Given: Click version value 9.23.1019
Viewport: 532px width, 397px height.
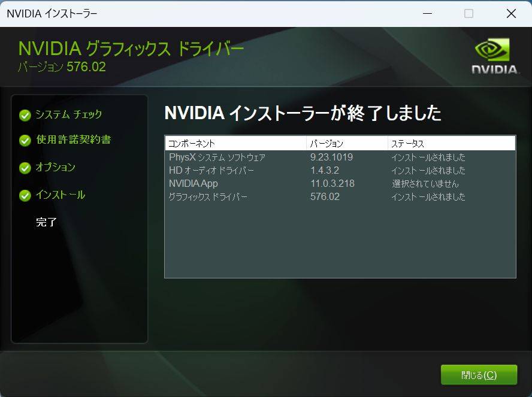Looking at the screenshot, I should pos(331,157).
